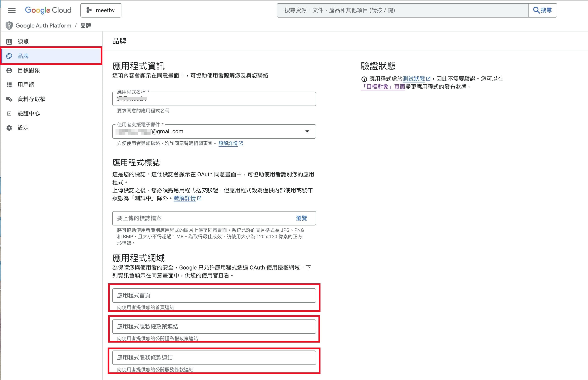588x380 pixels.
Task: Open the 設定 sidebar item
Action: pos(52,128)
